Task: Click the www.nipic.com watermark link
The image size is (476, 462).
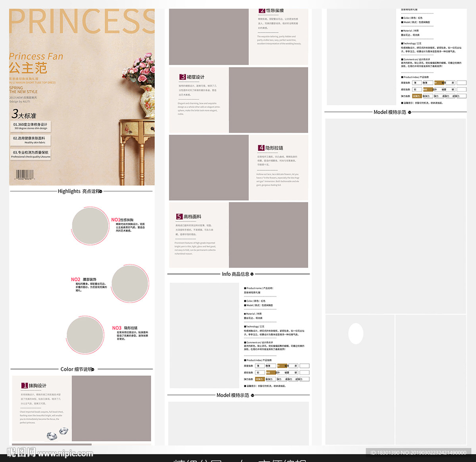Action: point(65,453)
